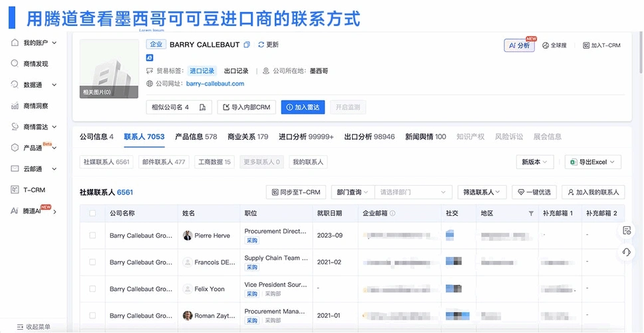Click Felix Yoon's social media icon
This screenshot has height=333, width=644.
click(x=454, y=288)
